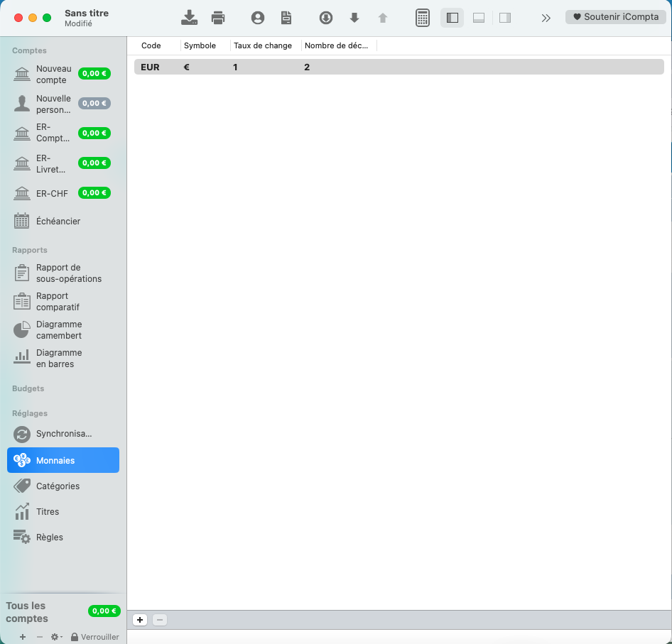Screen dimensions: 672x644
Task: Click the document page toolbar icon
Action: point(286,18)
